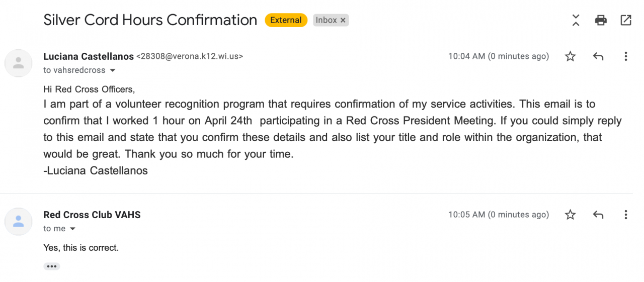Click sender name Luciana Castellanos
Image resolution: width=644 pixels, height=282 pixels.
pyautogui.click(x=89, y=56)
